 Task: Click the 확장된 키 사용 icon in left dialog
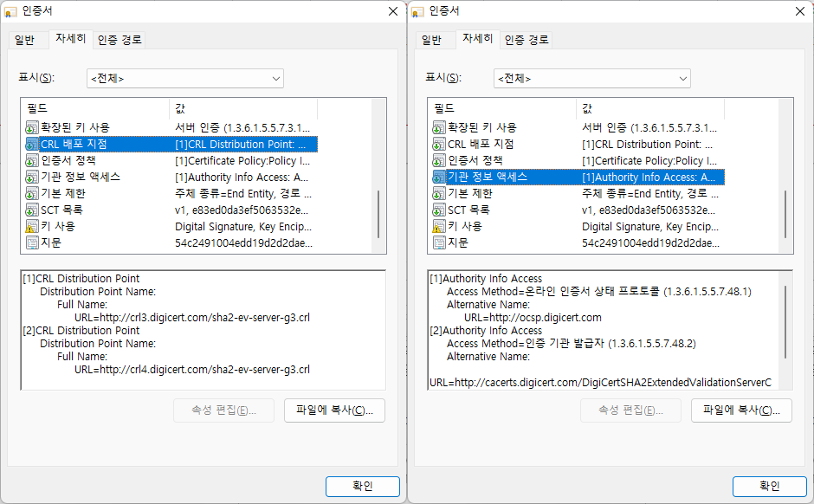click(32, 127)
